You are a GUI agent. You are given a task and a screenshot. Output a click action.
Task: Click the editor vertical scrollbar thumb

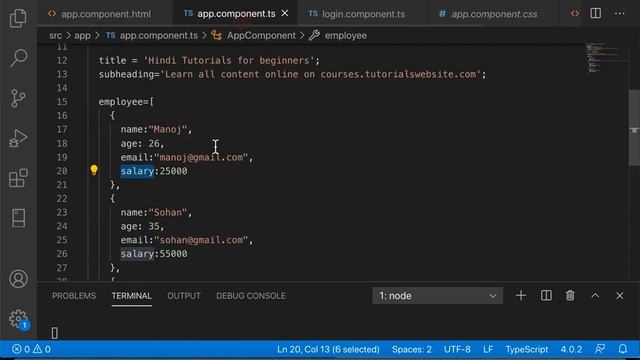click(x=634, y=128)
